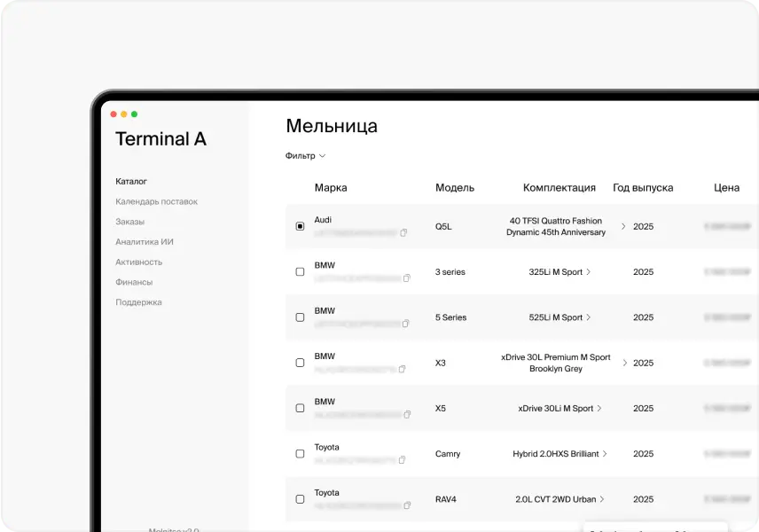759x532 pixels.
Task: Copy the VIN of Toyota Camry
Action: pos(402,459)
